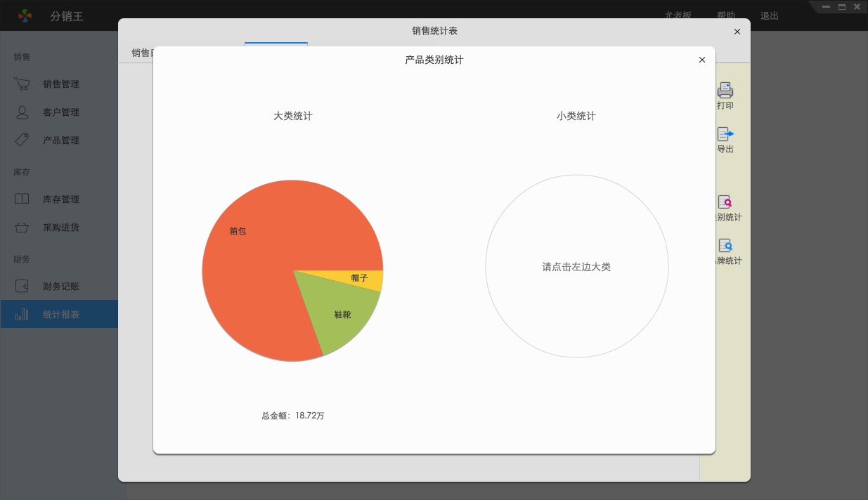This screenshot has height=500, width=868.
Task: Open 类别统计 via its icon
Action: [725, 202]
